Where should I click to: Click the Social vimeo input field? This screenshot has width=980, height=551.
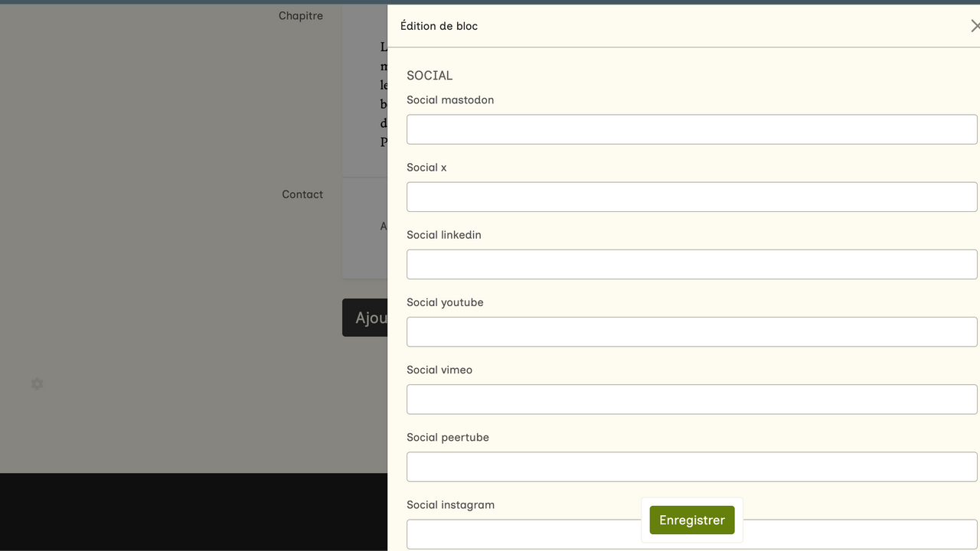click(x=691, y=399)
